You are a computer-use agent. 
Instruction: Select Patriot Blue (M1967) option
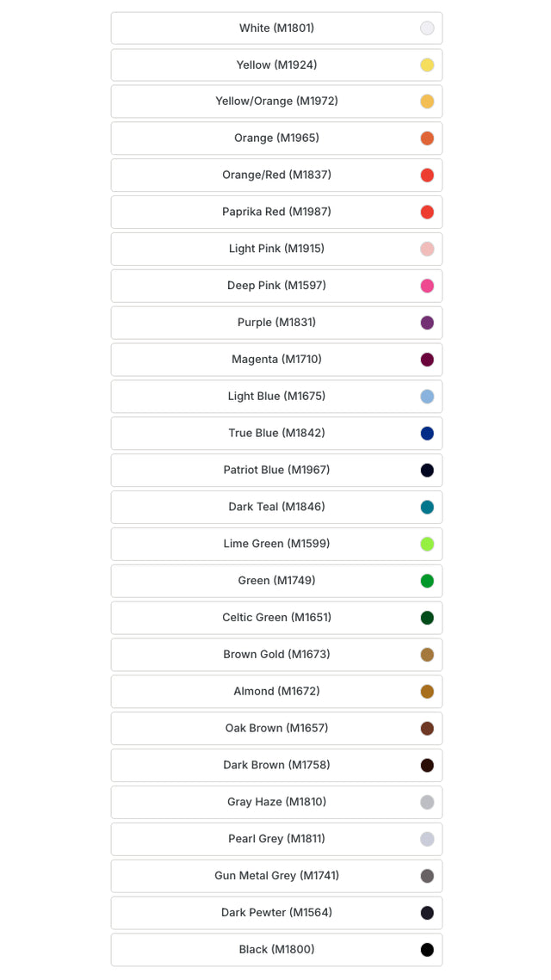point(276,470)
